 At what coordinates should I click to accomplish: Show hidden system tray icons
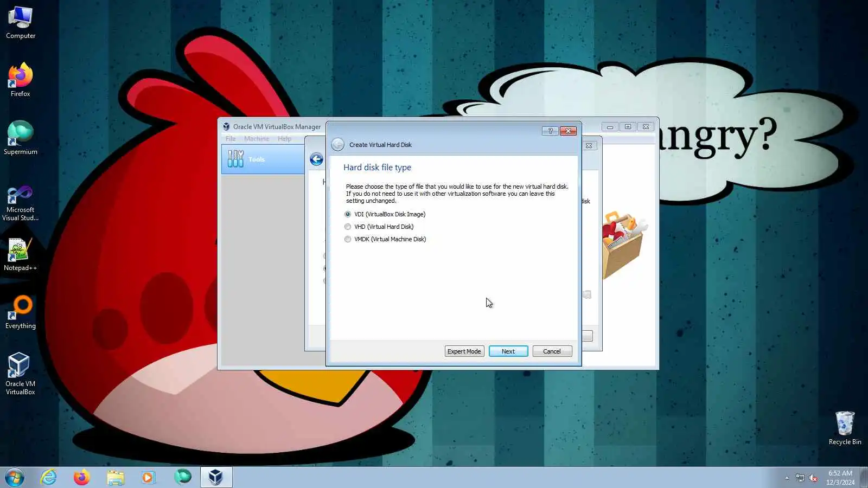point(787,478)
